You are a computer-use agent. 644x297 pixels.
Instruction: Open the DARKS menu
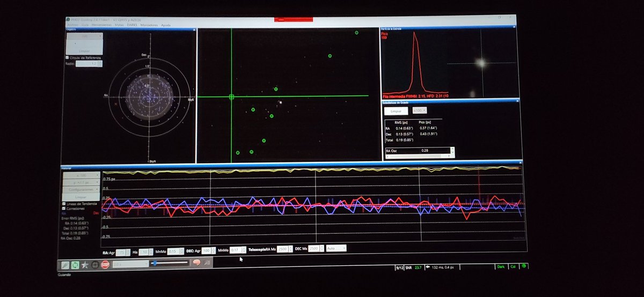click(x=132, y=25)
